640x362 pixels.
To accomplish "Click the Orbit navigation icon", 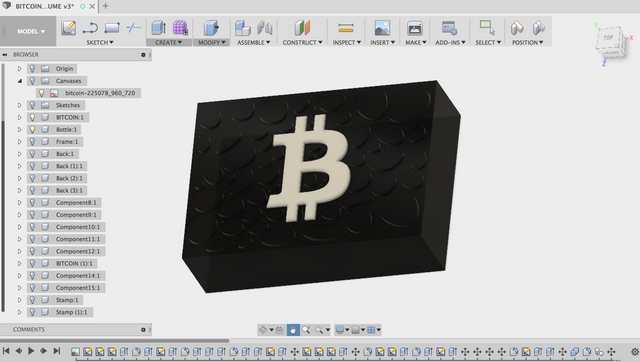I will [263, 330].
